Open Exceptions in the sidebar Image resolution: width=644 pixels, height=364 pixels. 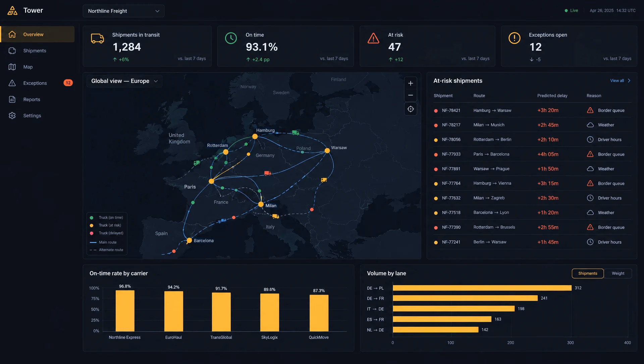(x=38, y=83)
